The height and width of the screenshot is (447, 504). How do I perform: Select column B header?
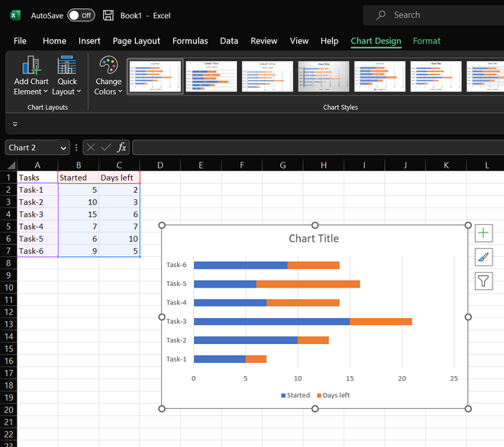point(79,165)
